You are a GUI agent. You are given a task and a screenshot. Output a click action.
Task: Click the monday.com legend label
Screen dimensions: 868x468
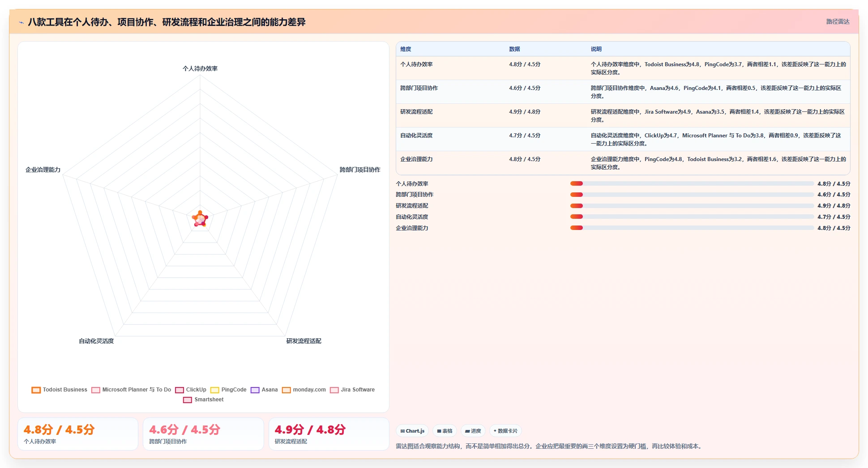coord(309,390)
